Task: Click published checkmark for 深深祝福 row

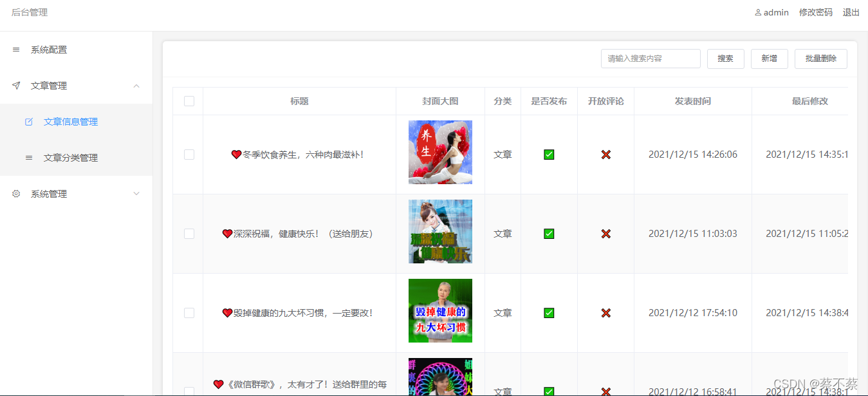Action: click(x=549, y=234)
